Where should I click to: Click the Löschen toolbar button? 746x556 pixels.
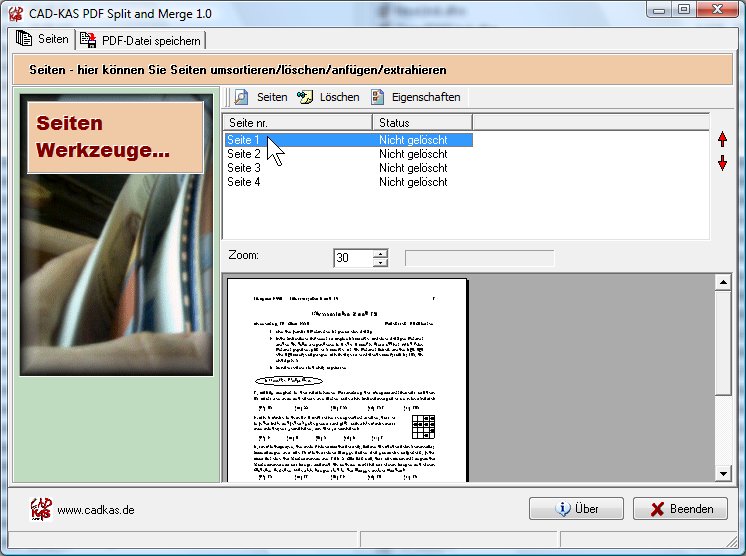click(328, 97)
